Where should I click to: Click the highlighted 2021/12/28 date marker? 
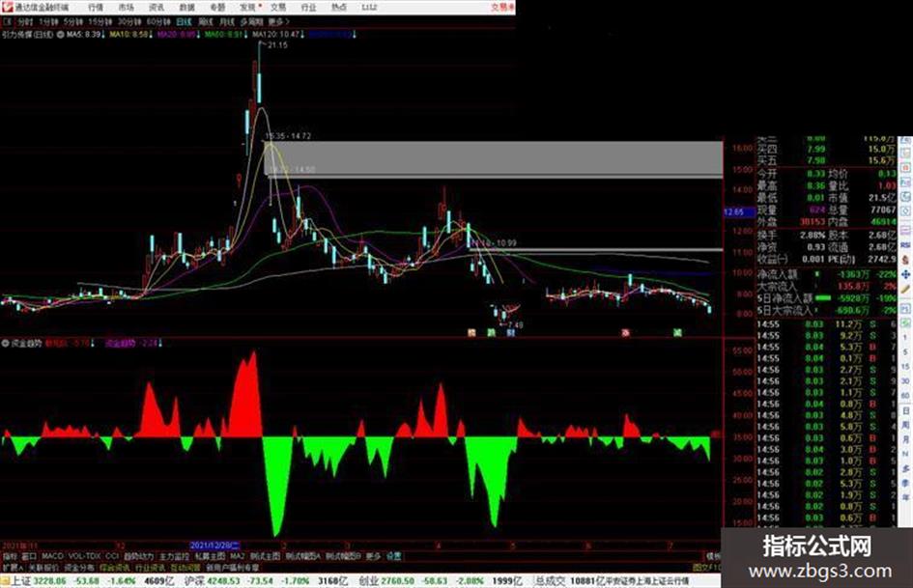pos(214,546)
